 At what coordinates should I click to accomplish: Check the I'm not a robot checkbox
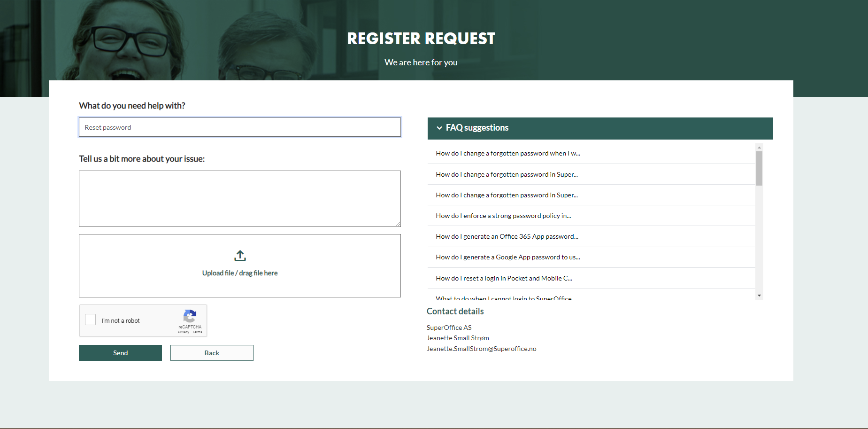click(x=91, y=320)
